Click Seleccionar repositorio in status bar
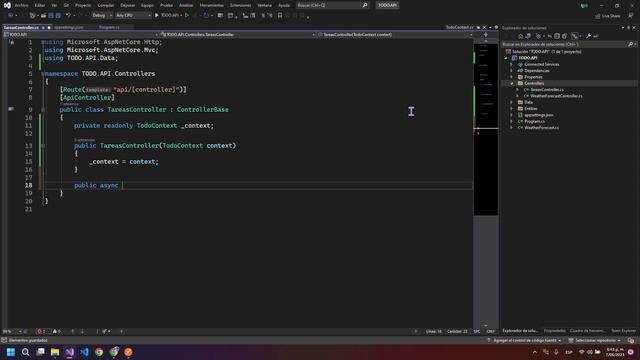 pos(595,340)
